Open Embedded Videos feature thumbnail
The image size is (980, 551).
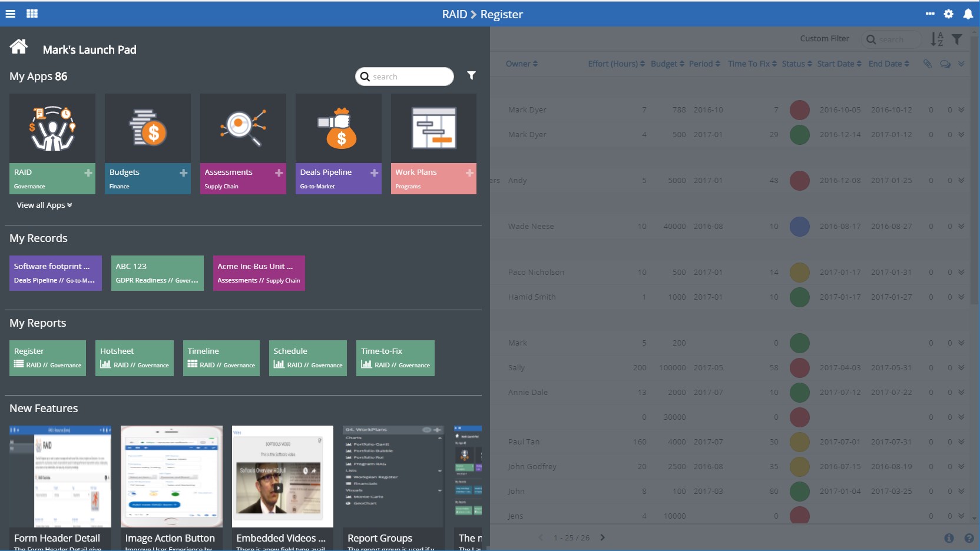pos(283,476)
